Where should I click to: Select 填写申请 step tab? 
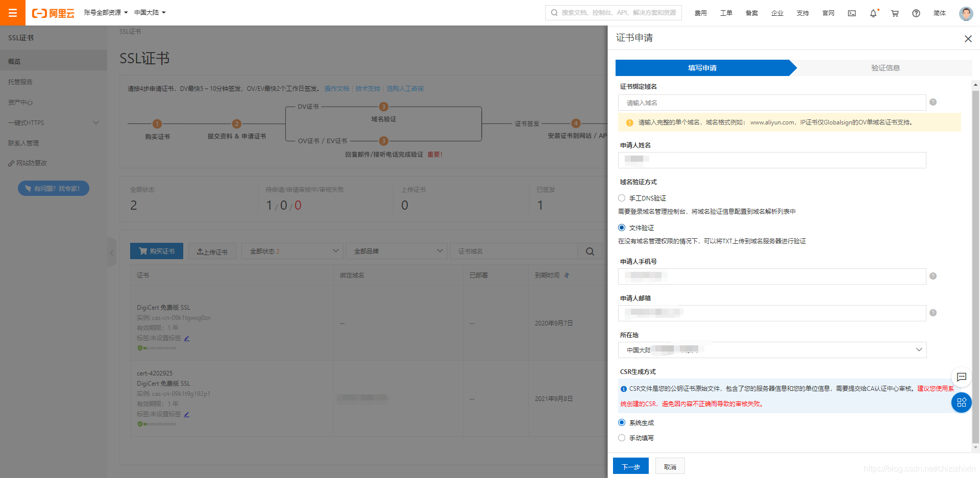(x=702, y=68)
